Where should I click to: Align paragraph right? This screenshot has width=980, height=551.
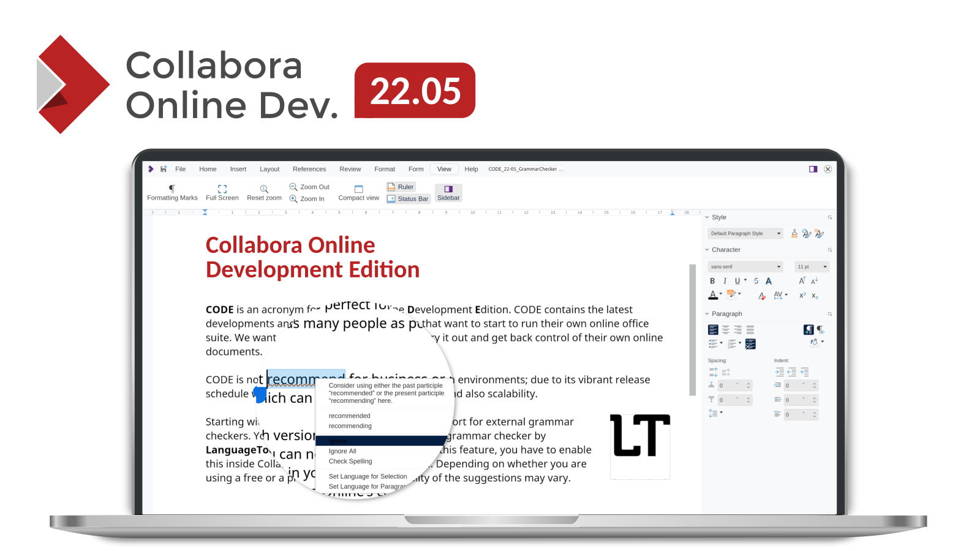pyautogui.click(x=738, y=330)
